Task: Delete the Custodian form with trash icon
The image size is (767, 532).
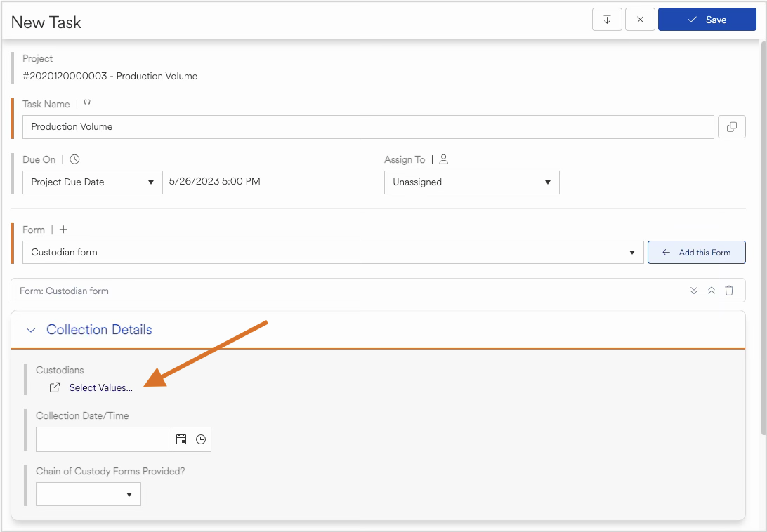Action: [x=729, y=291]
